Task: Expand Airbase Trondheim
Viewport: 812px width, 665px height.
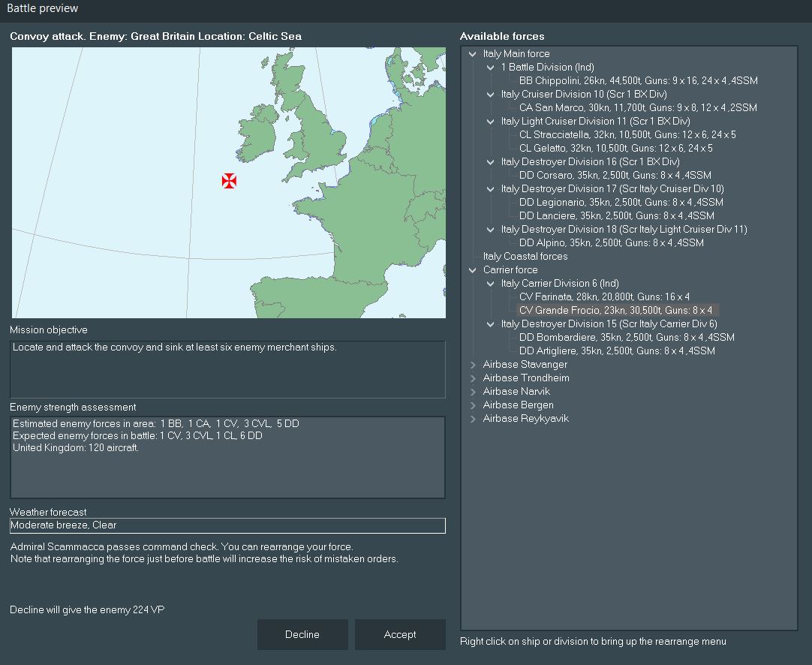Action: (x=472, y=378)
